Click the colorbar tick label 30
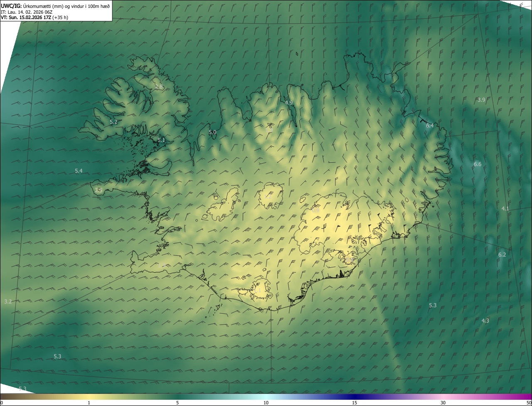Screen dimensions: 532x406 point(443,403)
